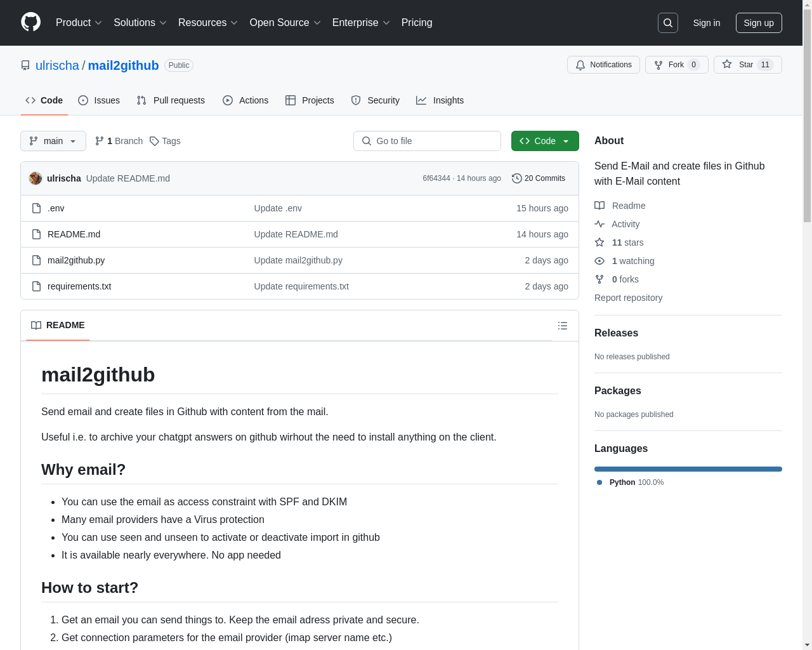Expand the Solutions menu
812x650 pixels.
coord(140,23)
